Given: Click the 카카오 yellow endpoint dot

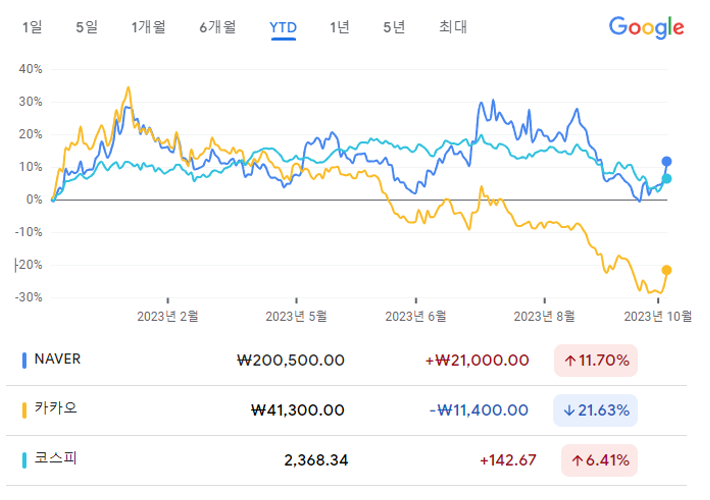Looking at the screenshot, I should pos(667,270).
